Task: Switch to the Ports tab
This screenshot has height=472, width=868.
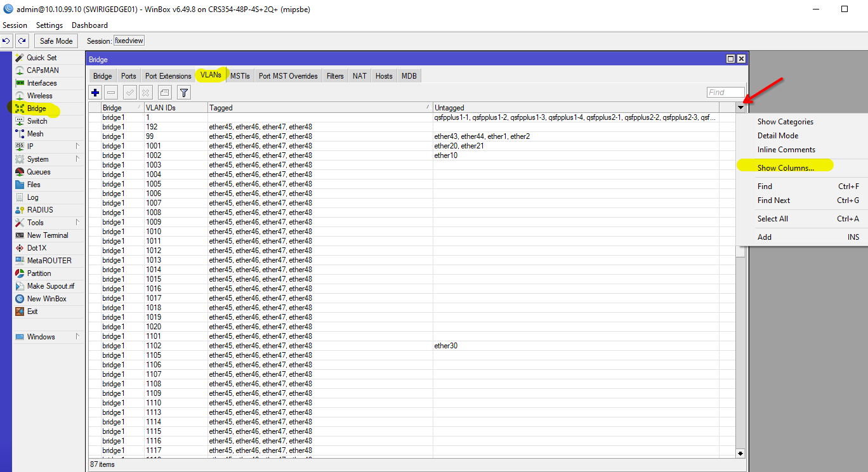Action: (x=128, y=76)
